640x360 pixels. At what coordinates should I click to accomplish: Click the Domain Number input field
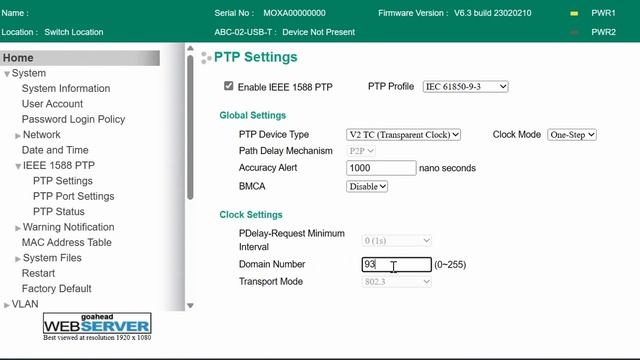(x=396, y=264)
